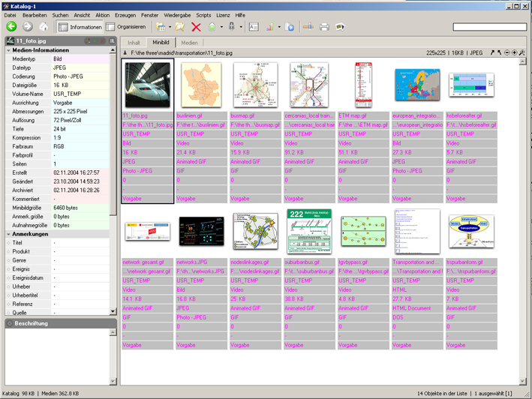Click the Volume-Name value USR_TEMP
Screen dimensions: 532x399
click(x=68, y=94)
